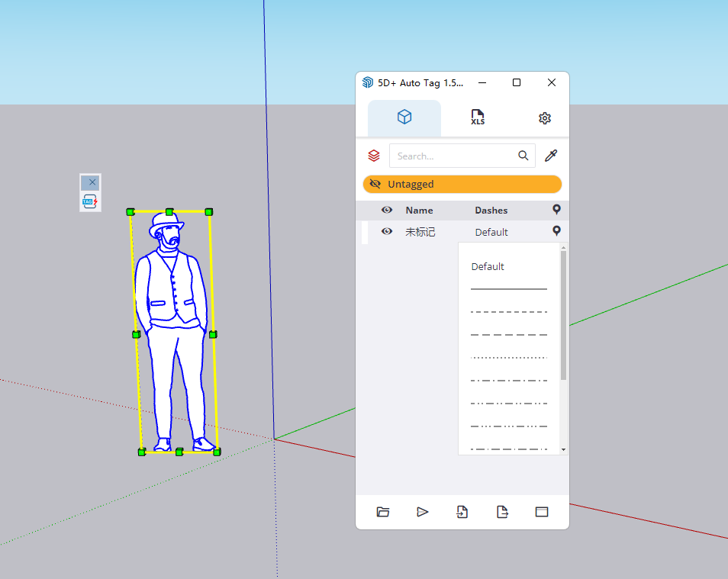Switch to the XLS export tab
This screenshot has width=728, height=579.
point(477,117)
